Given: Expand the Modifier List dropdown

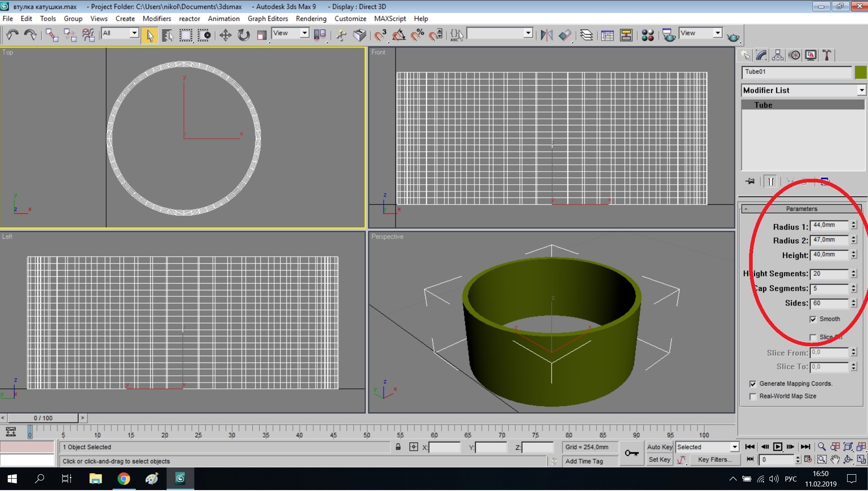Looking at the screenshot, I should (861, 90).
